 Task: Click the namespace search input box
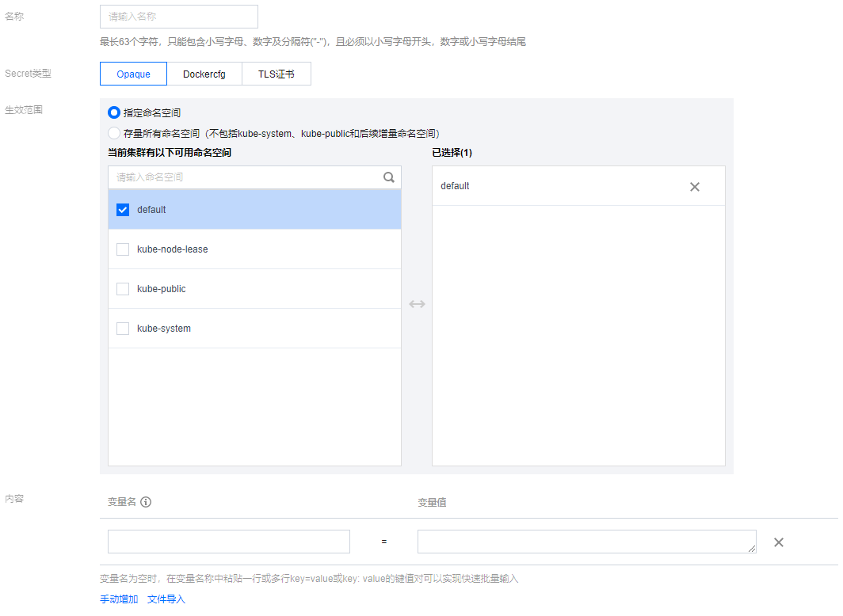click(x=255, y=177)
